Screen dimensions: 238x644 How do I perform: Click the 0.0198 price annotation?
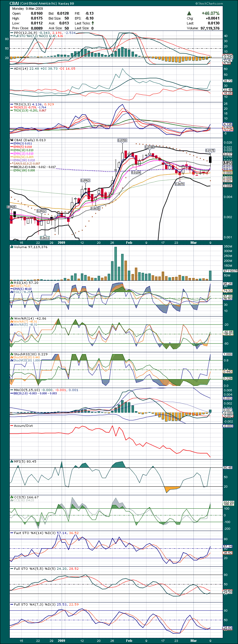pyautogui.click(x=149, y=147)
